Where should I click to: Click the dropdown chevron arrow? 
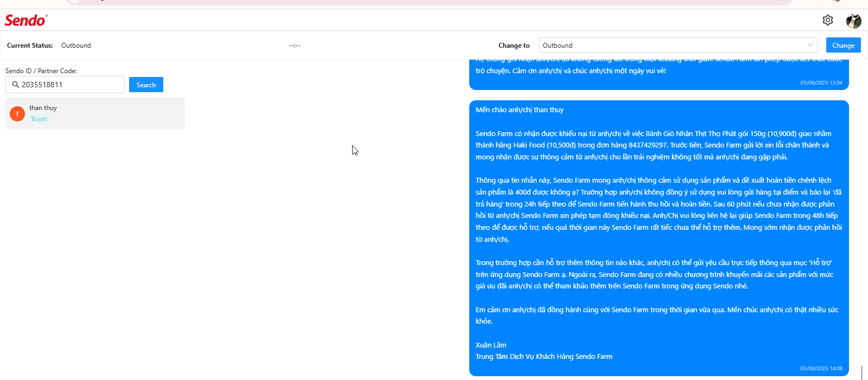point(810,45)
